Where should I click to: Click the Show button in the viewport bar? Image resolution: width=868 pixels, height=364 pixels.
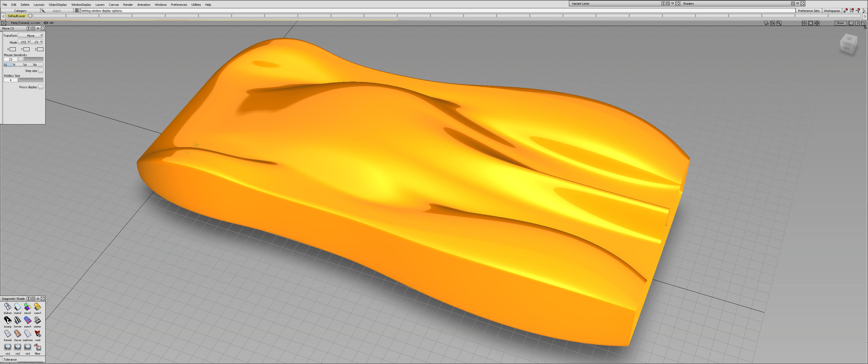click(840, 23)
